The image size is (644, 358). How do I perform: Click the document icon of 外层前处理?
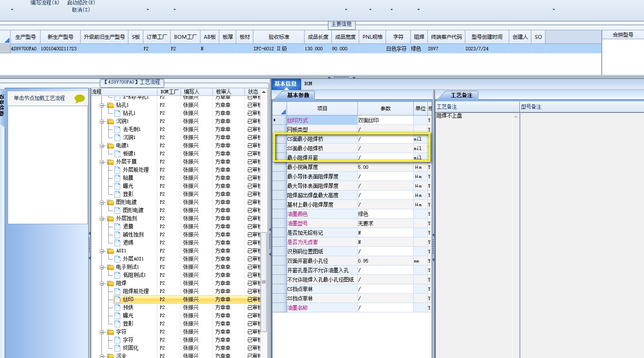point(117,170)
